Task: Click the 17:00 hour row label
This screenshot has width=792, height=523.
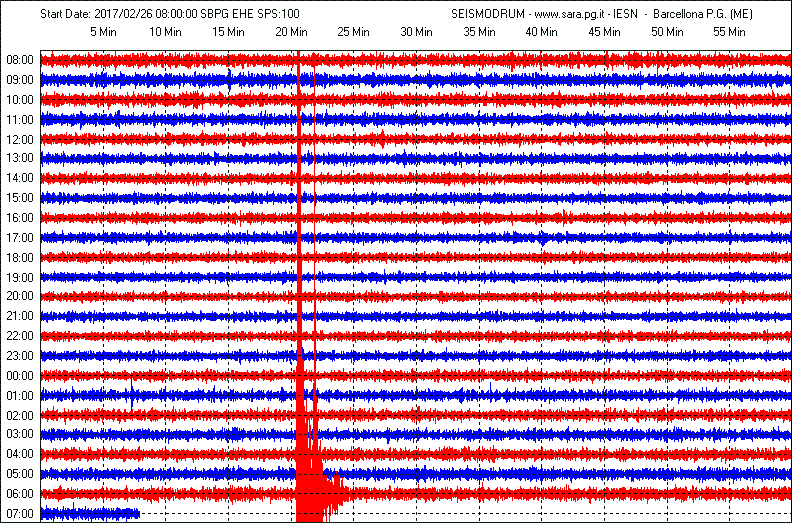Action: pyautogui.click(x=20, y=238)
